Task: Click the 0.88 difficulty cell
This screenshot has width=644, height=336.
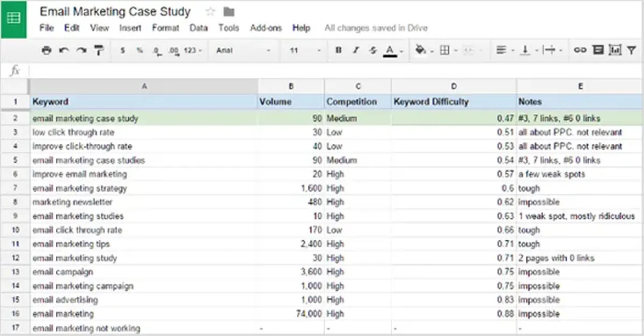Action: coord(454,314)
